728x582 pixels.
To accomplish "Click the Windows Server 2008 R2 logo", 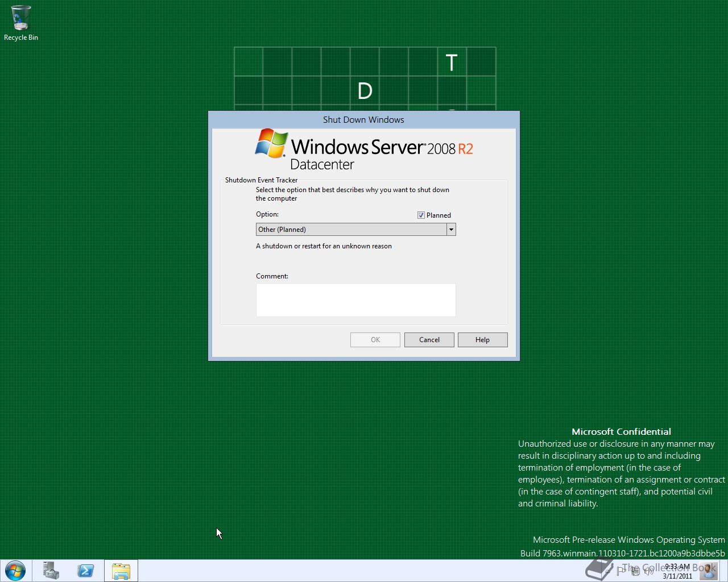I will click(x=364, y=150).
